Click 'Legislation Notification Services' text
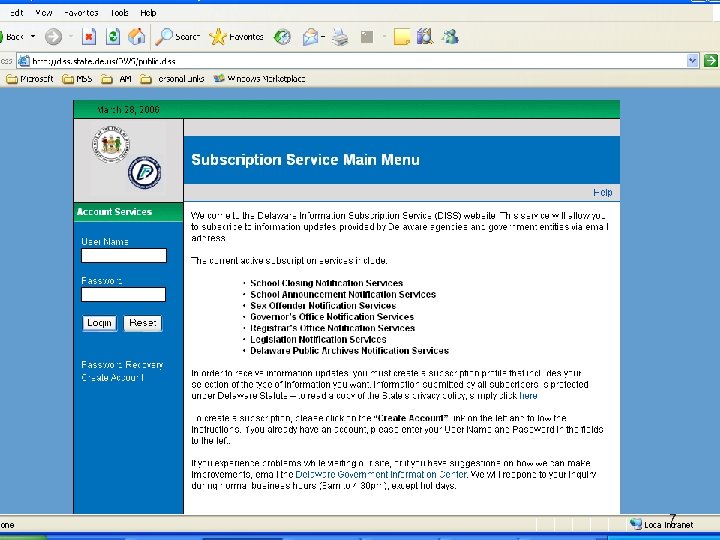720x540 pixels. tap(318, 339)
